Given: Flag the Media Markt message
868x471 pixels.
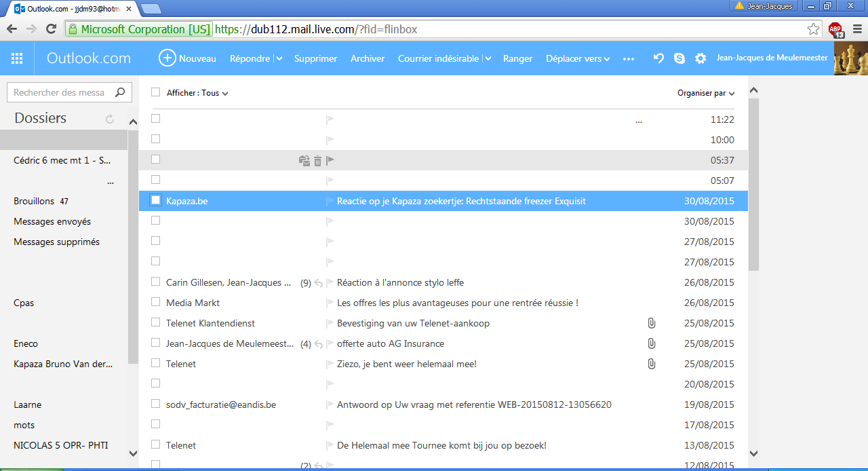Looking at the screenshot, I should click(330, 303).
